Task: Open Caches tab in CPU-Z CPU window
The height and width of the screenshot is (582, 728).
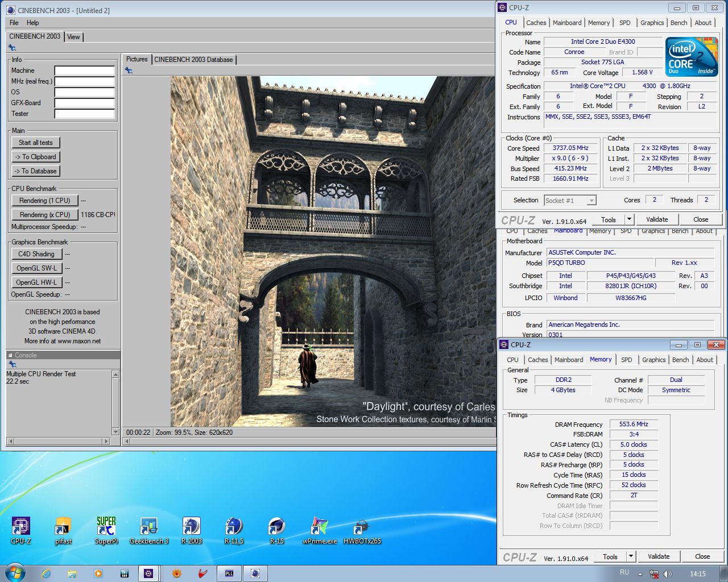Action: (x=536, y=23)
